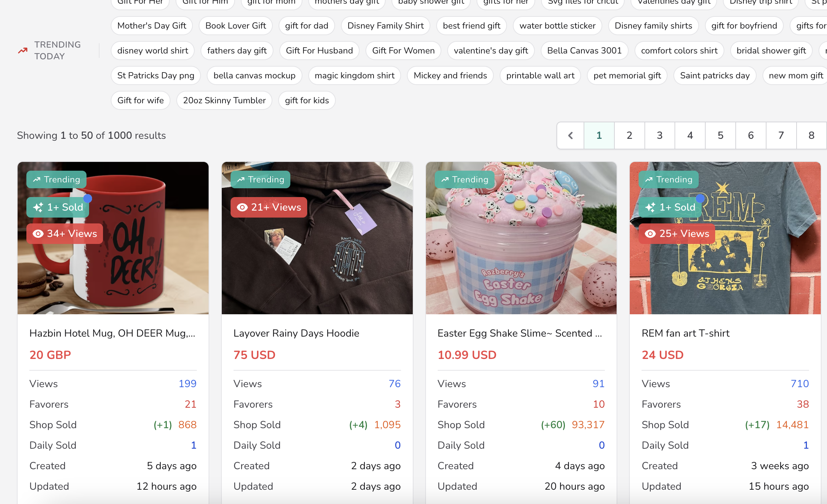Click the sparkle icon on REM shirt Sold badge
Screen dimensions: 827x504
pos(650,207)
